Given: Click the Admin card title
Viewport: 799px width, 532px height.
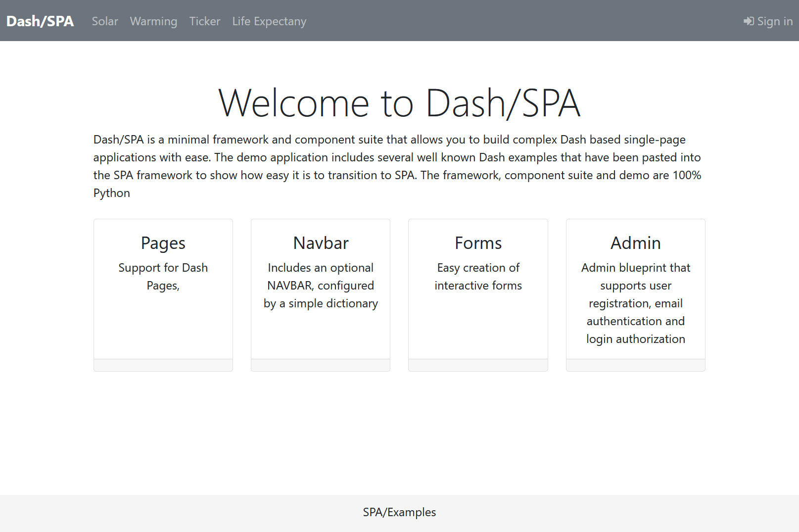Looking at the screenshot, I should [x=635, y=243].
